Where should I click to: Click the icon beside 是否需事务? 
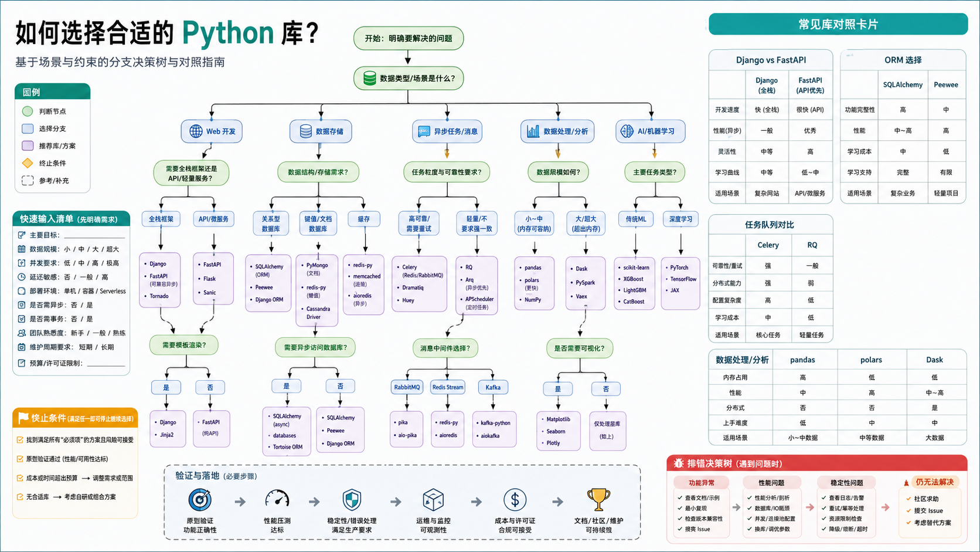[x=22, y=319]
